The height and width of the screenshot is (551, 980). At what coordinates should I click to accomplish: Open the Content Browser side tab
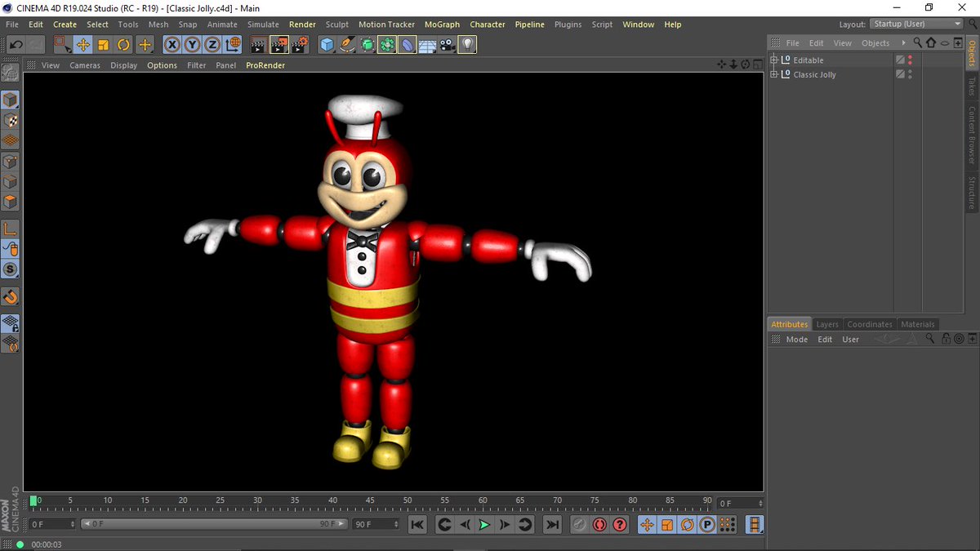[972, 135]
